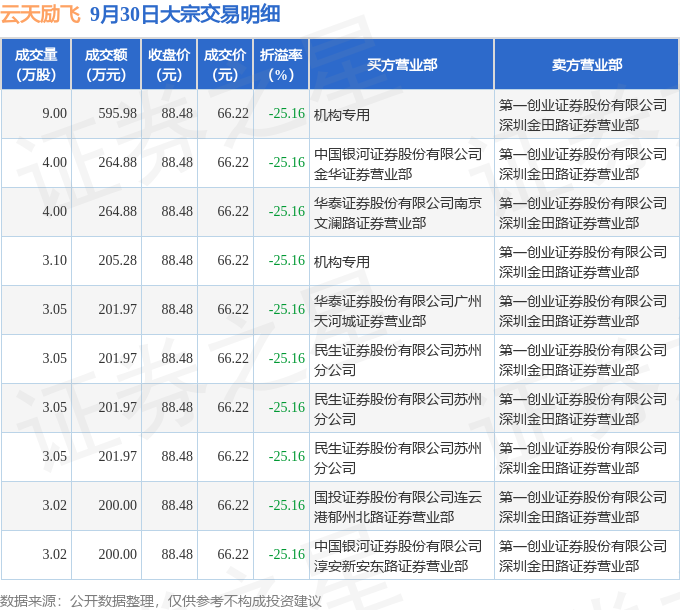Click the 数据来源 footer disclaimer text
Image resolution: width=680 pixels, height=610 pixels.
click(x=161, y=600)
